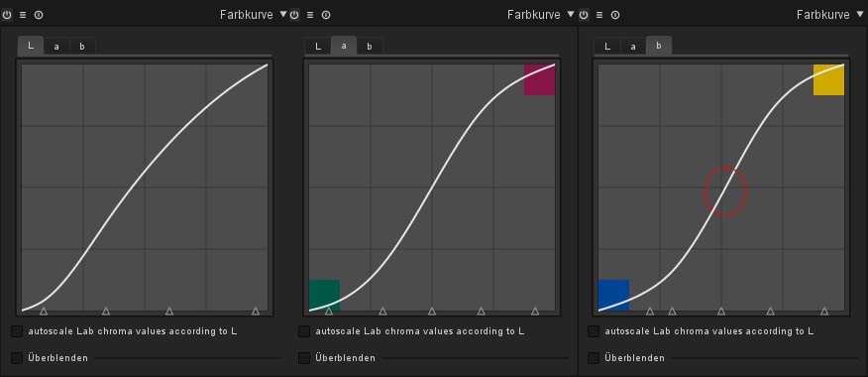Click the Farbkurve title of middle panel
The width and height of the screenshot is (868, 377).
[x=534, y=15]
